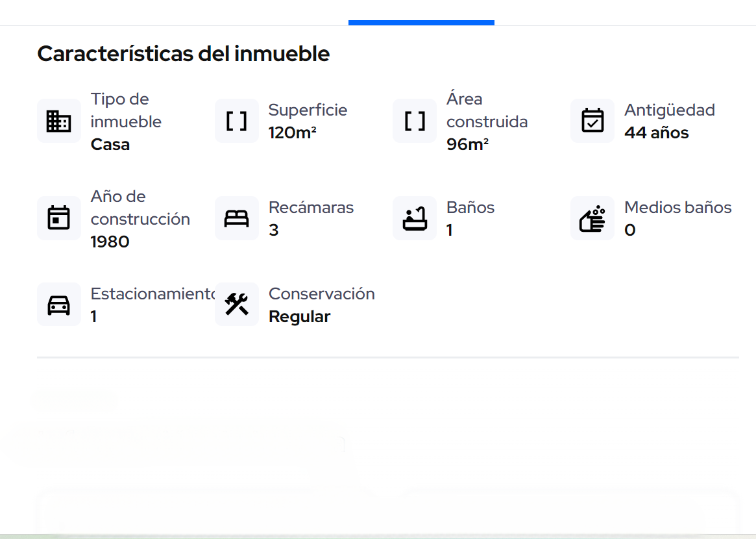Click the 1980 construction year value
The height and width of the screenshot is (539, 756).
point(110,242)
